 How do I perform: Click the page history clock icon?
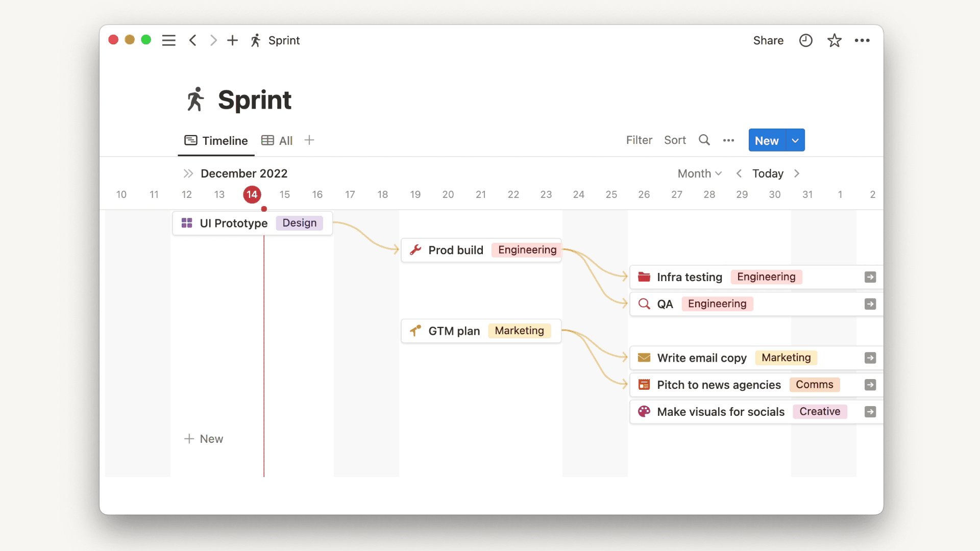(805, 40)
